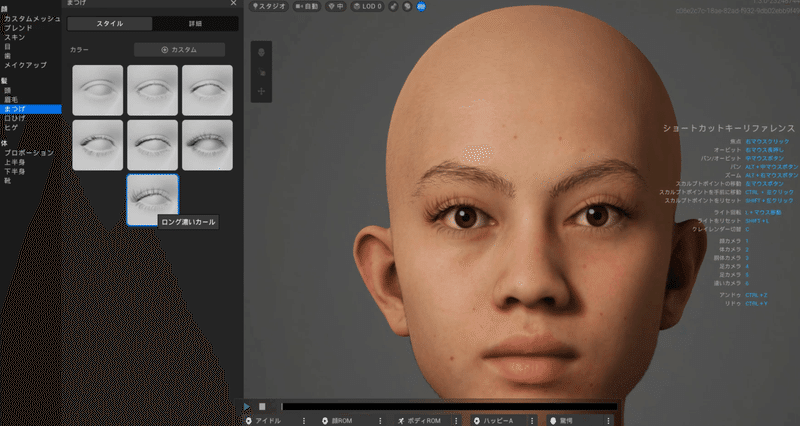Open the LOD 0 dropdown
Viewport: 800px width, 426px height.
367,6
